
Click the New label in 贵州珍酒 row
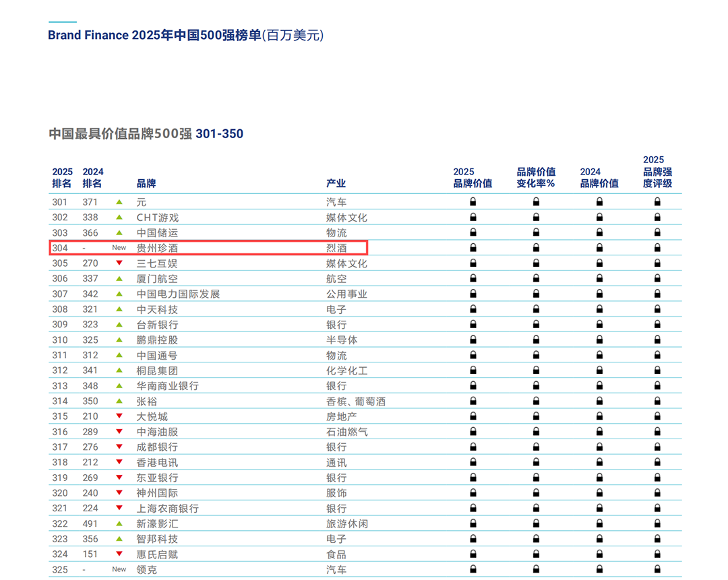point(119,248)
